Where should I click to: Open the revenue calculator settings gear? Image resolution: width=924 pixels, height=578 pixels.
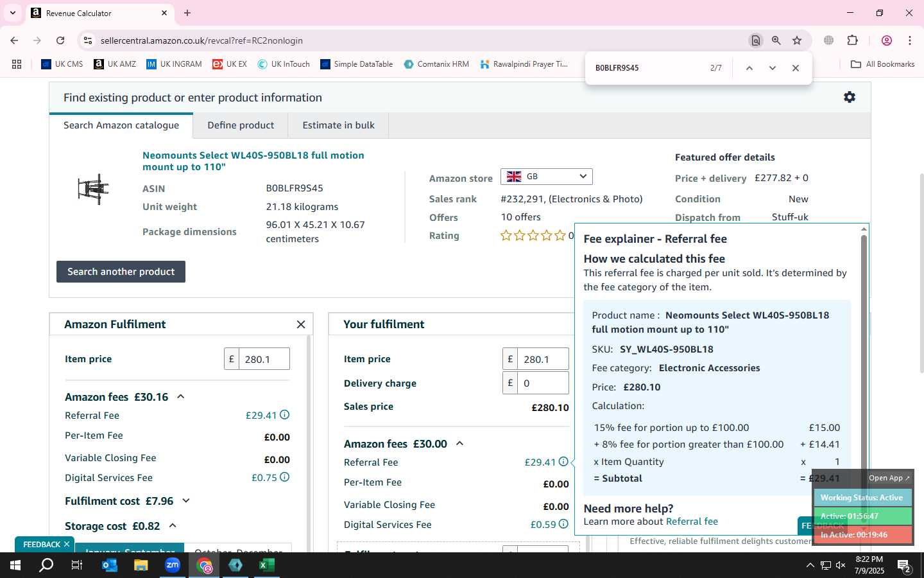pos(850,97)
